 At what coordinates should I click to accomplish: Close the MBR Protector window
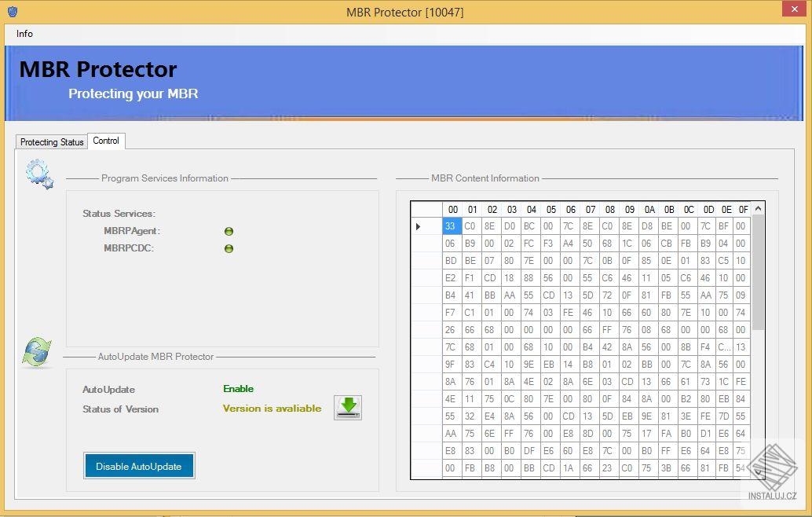(x=795, y=9)
